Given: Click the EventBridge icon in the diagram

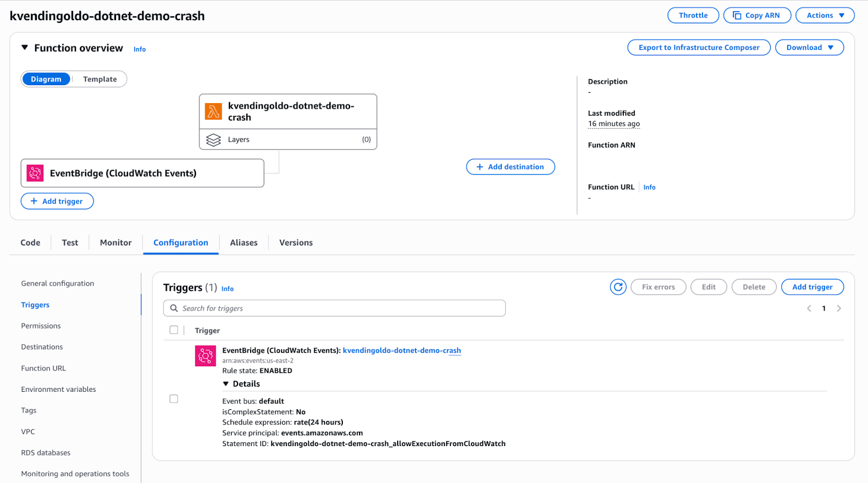Looking at the screenshot, I should click(x=35, y=173).
